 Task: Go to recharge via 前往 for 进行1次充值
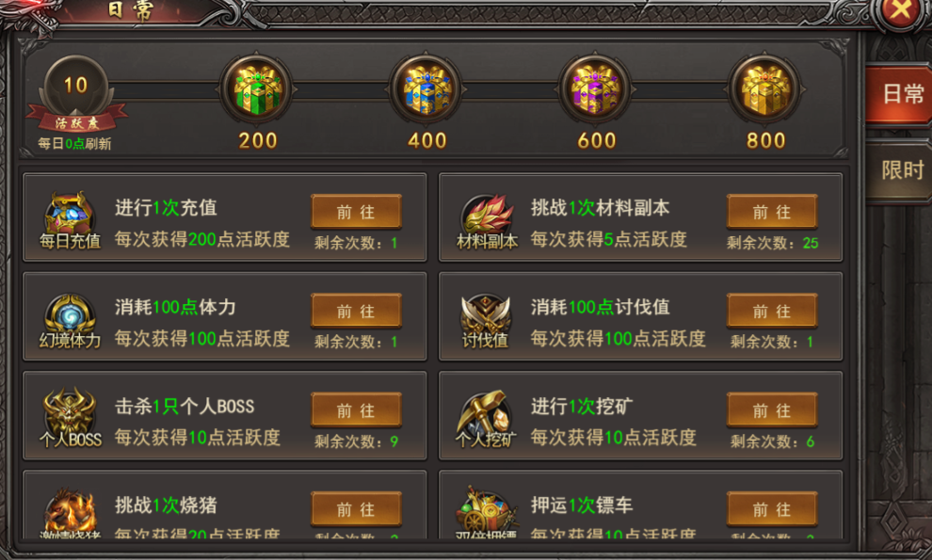point(356,212)
